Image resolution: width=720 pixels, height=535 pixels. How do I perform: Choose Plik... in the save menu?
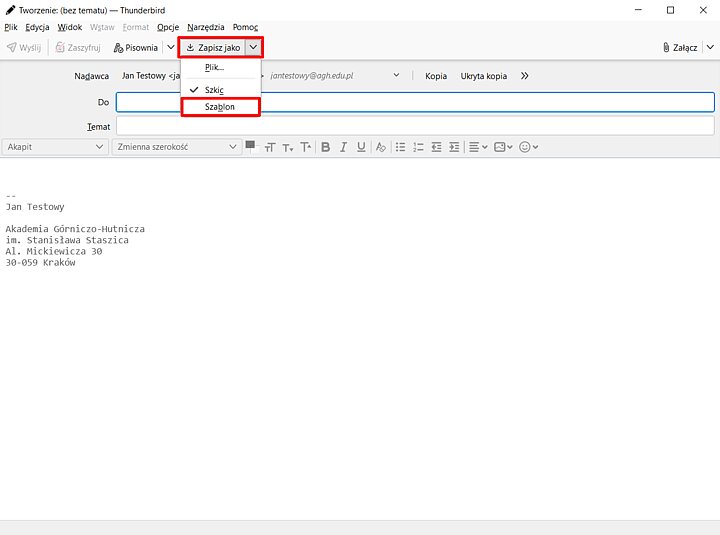(221, 68)
